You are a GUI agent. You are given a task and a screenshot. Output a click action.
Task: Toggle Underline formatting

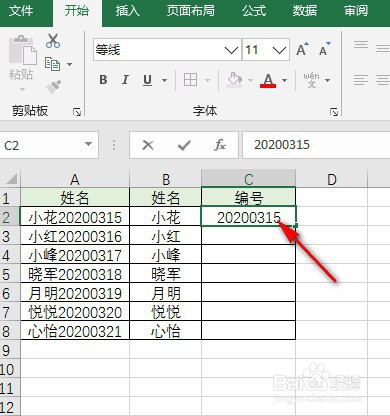point(147,80)
